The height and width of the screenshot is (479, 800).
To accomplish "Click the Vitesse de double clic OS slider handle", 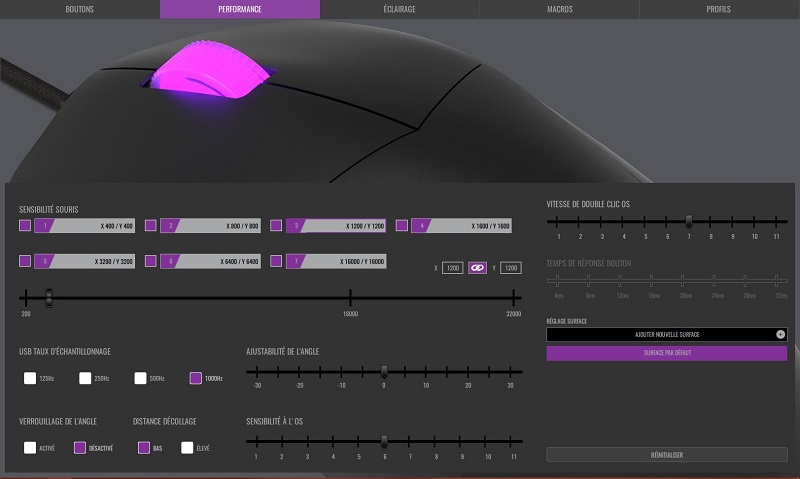I will pyautogui.click(x=688, y=220).
